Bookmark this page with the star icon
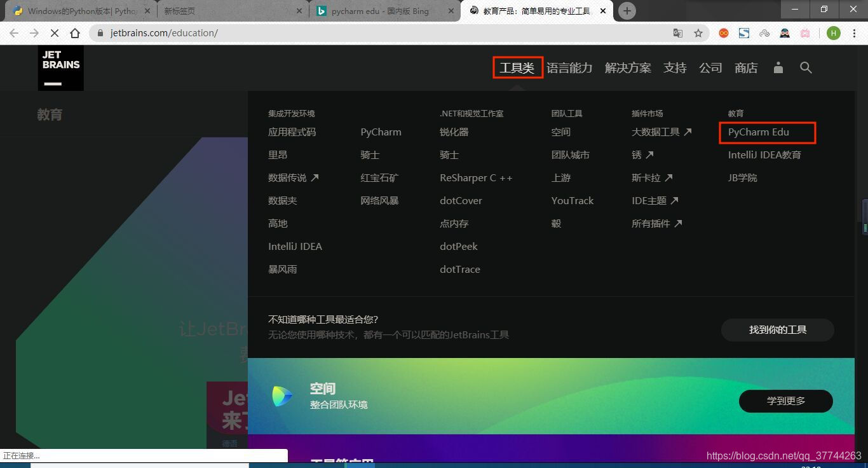This screenshot has height=468, width=868. pyautogui.click(x=698, y=32)
